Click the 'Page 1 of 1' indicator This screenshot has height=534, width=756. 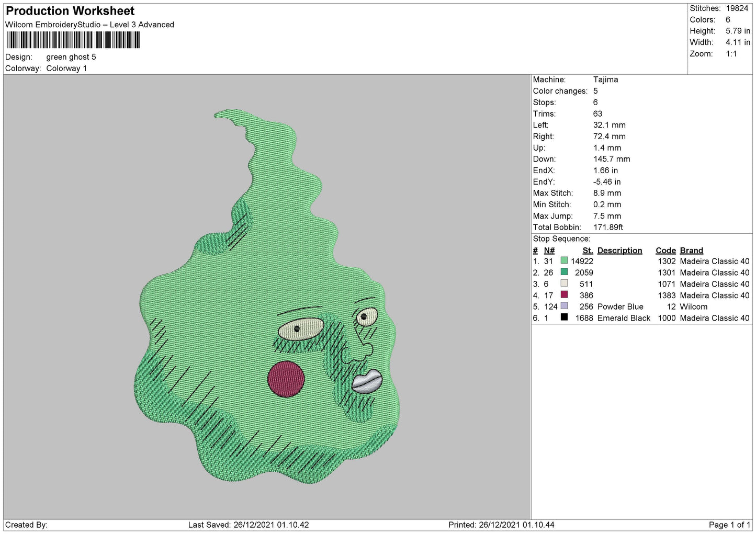(729, 525)
